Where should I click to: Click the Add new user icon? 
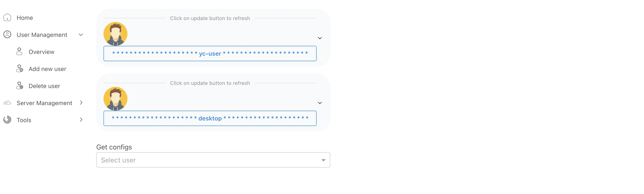click(19, 69)
